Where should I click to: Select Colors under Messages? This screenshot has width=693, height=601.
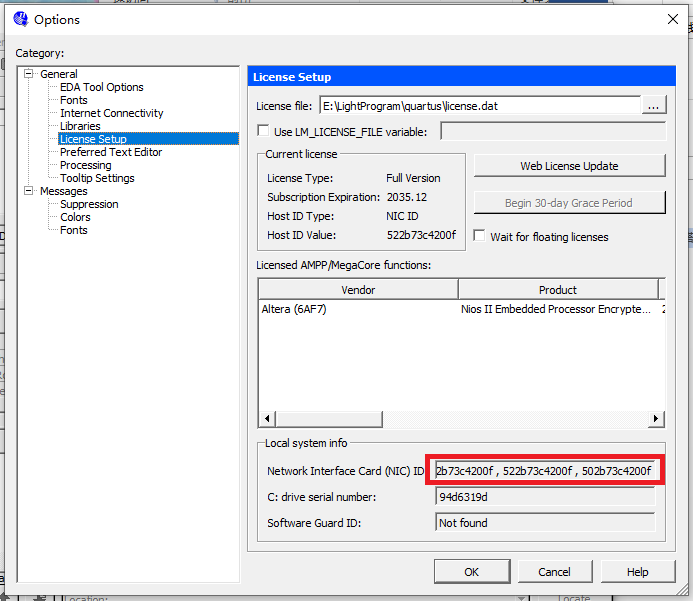(75, 217)
